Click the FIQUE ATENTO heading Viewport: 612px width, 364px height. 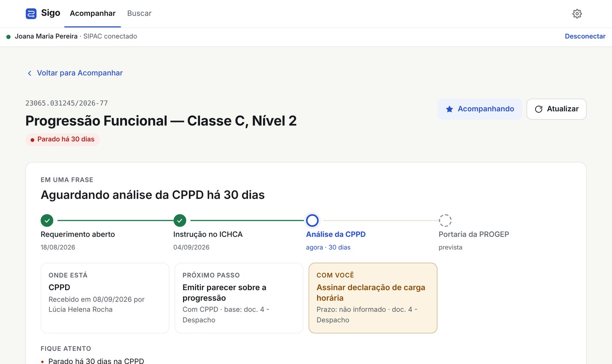pos(66,349)
